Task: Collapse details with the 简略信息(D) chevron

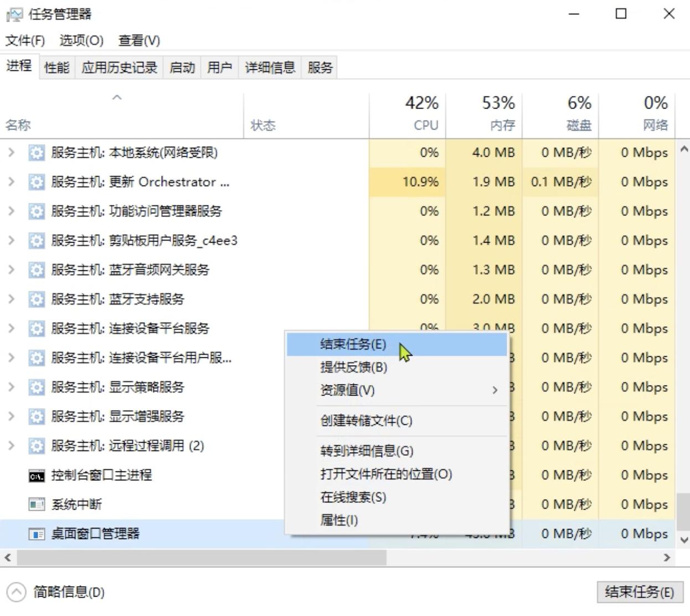Action: coord(16,592)
